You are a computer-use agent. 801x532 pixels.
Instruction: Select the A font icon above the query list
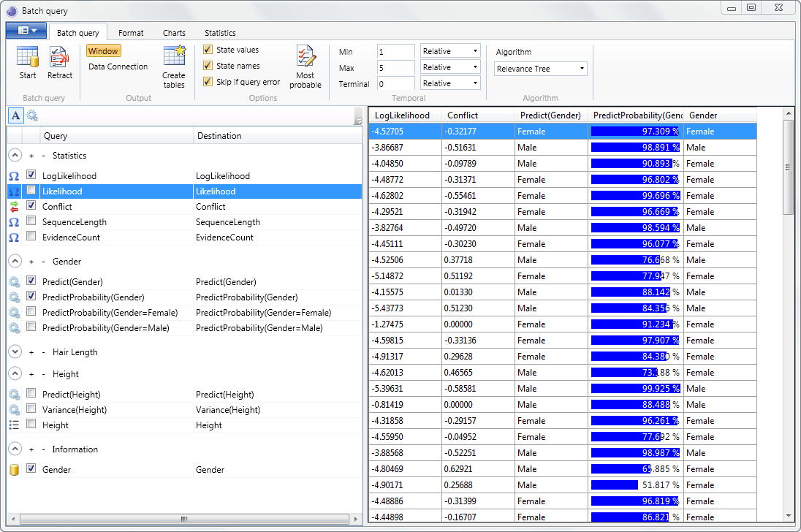[x=15, y=115]
